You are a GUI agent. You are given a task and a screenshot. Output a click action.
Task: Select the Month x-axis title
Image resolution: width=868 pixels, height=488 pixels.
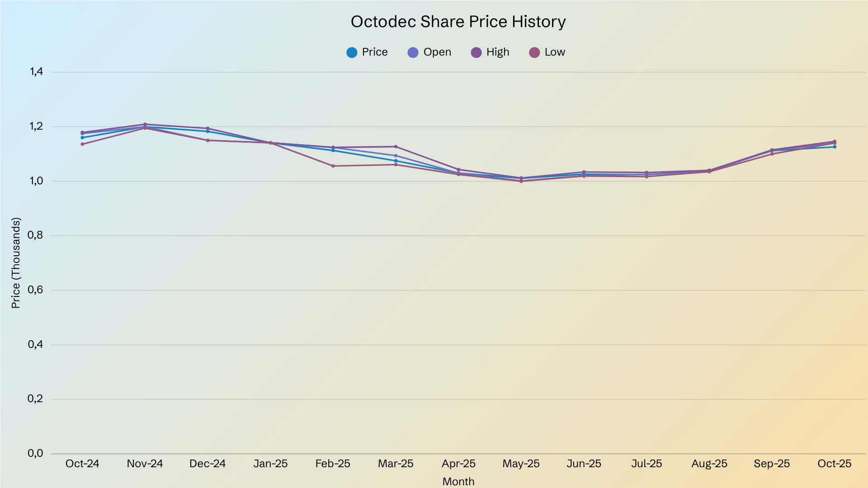click(458, 481)
